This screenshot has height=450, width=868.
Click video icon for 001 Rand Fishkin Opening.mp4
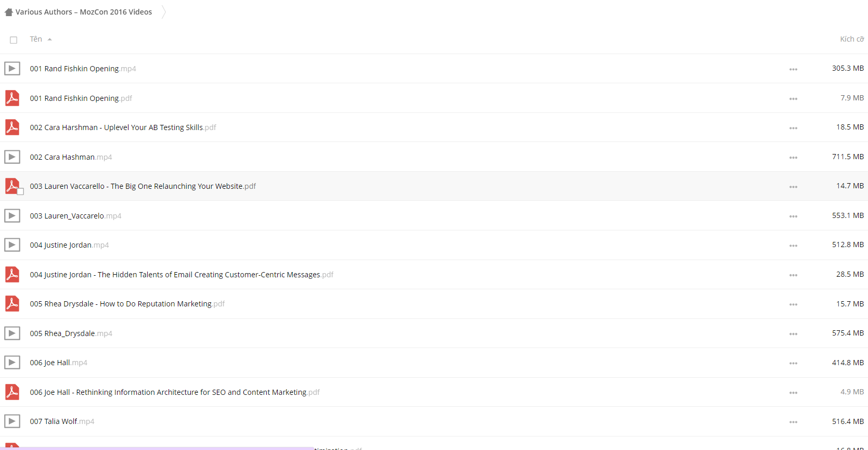click(x=12, y=69)
